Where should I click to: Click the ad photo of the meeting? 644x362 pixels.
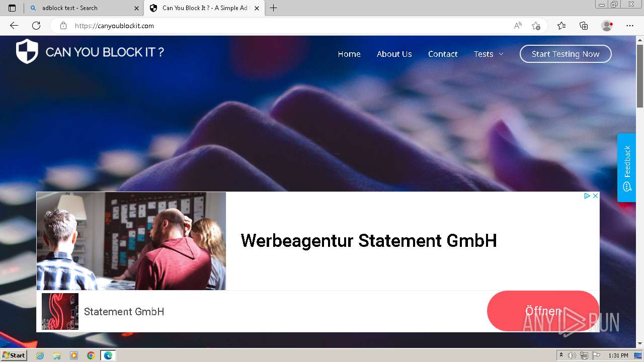pos(131,241)
